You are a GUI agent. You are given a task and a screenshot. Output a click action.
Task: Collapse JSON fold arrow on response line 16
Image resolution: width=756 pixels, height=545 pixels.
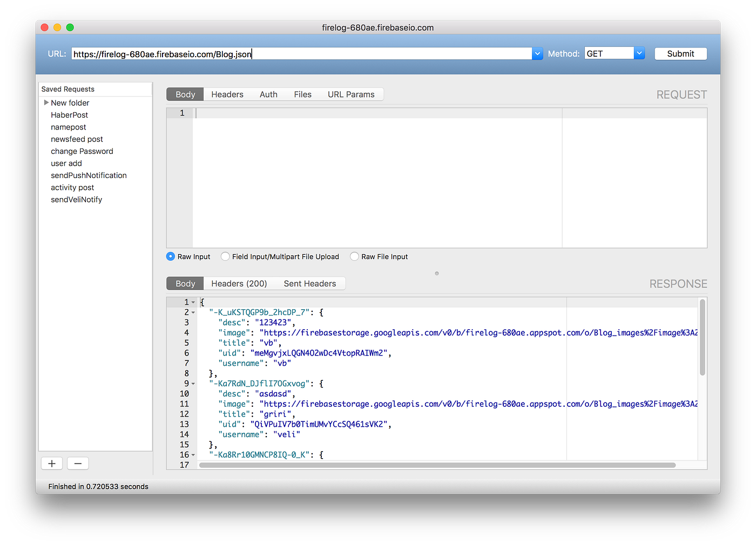(x=193, y=455)
